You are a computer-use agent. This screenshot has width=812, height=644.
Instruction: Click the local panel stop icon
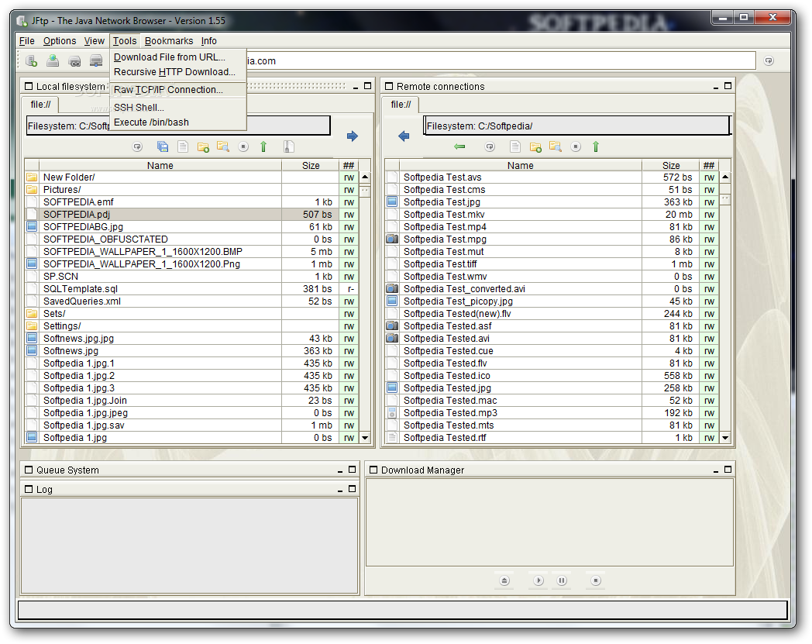click(243, 146)
